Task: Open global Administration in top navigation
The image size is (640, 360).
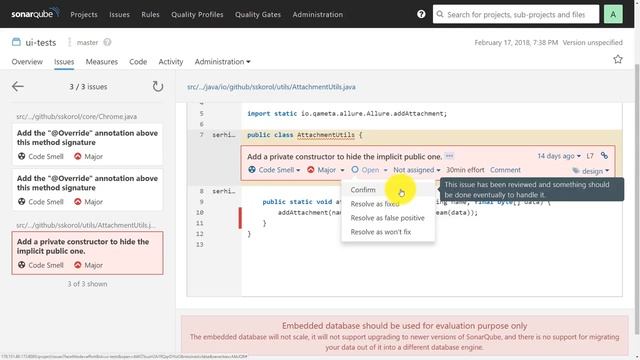Action: [318, 14]
